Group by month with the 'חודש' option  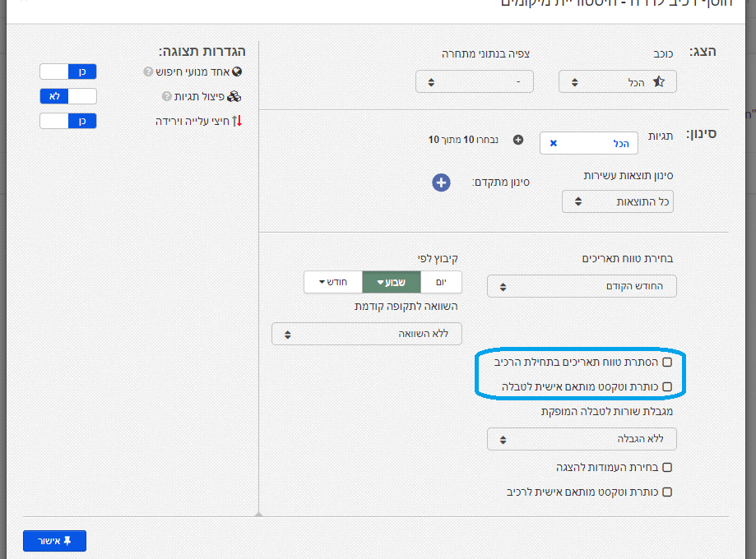pos(333,282)
